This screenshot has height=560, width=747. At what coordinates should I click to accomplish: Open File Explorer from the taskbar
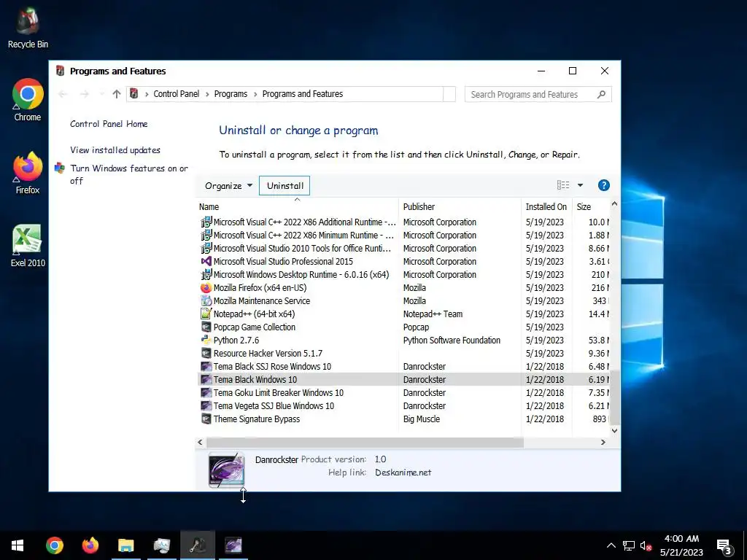[x=125, y=545]
